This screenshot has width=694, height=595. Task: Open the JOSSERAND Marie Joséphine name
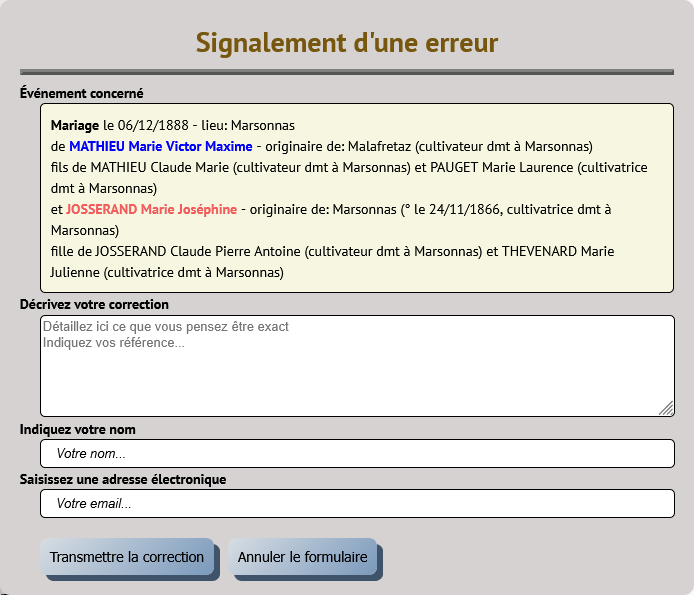pyautogui.click(x=151, y=209)
